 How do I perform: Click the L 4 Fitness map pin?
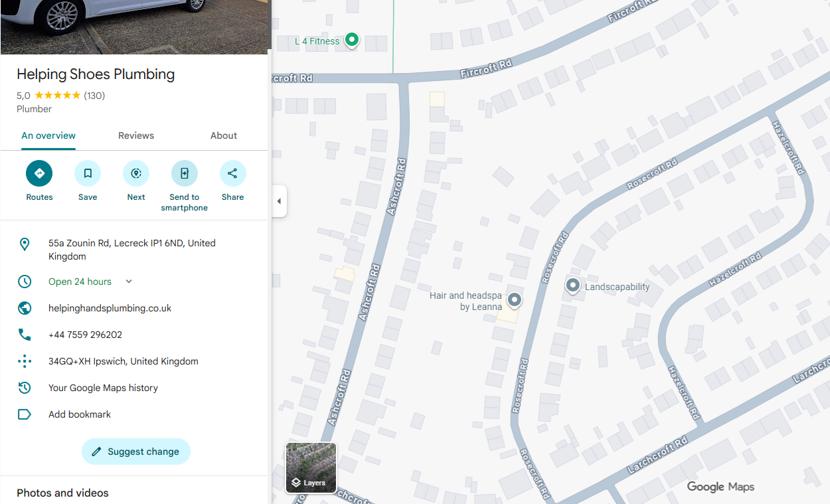coord(353,41)
